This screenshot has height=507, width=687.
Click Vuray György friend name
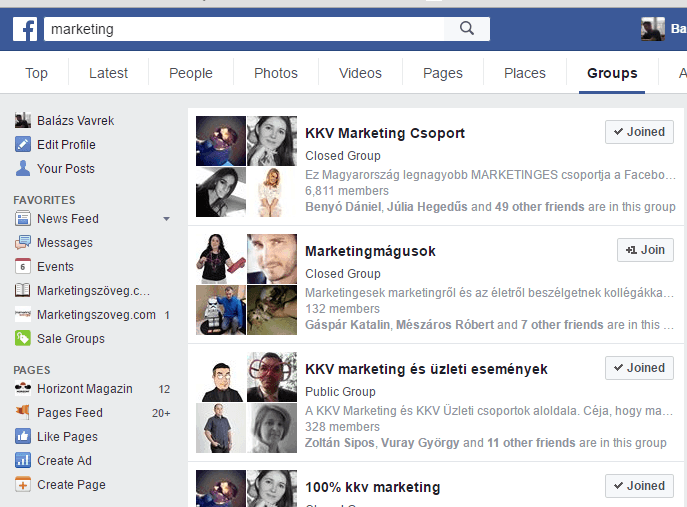click(420, 443)
